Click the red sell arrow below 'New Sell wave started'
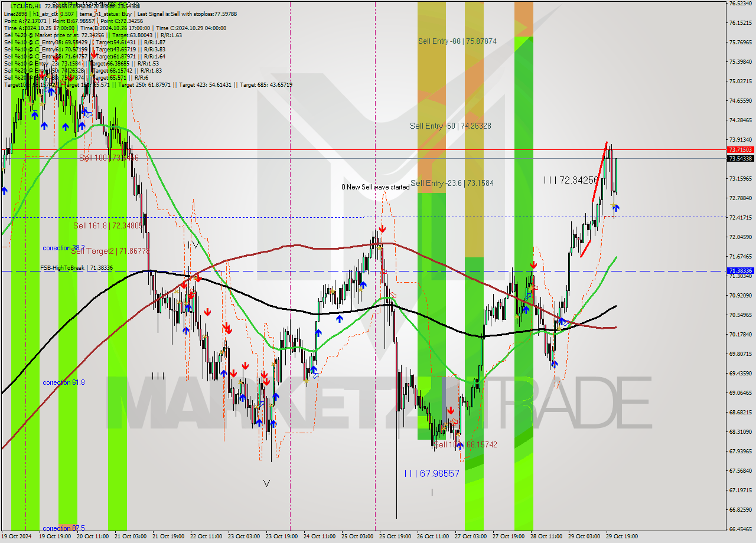Viewport: 756px width, 543px height. [383, 228]
